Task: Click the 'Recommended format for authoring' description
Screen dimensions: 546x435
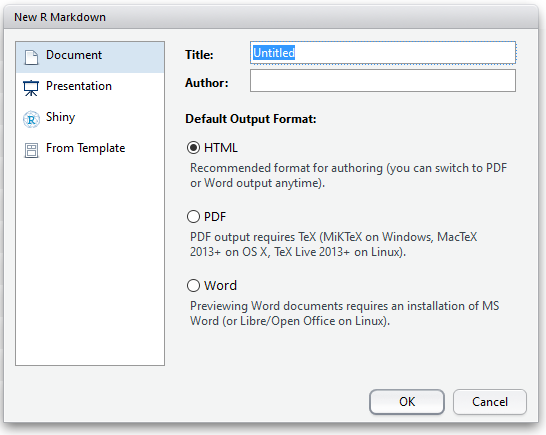Action: click(348, 175)
